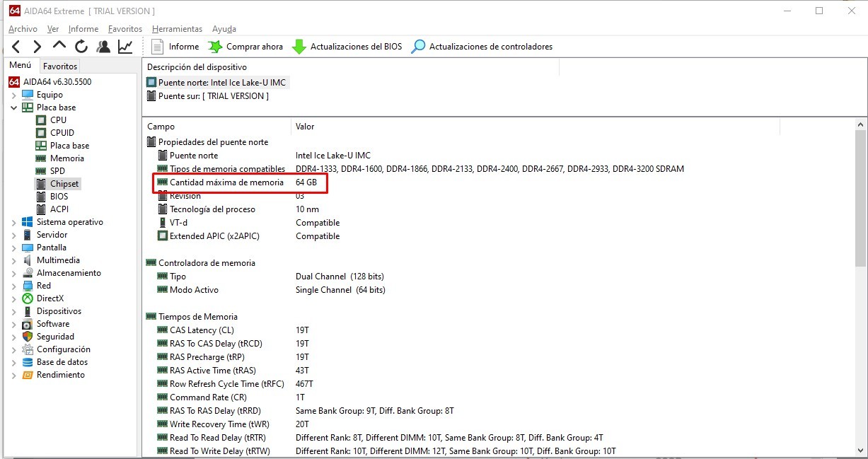868x459 pixels.
Task: Click Actualizaciones del BIOS button label
Action: [x=356, y=47]
